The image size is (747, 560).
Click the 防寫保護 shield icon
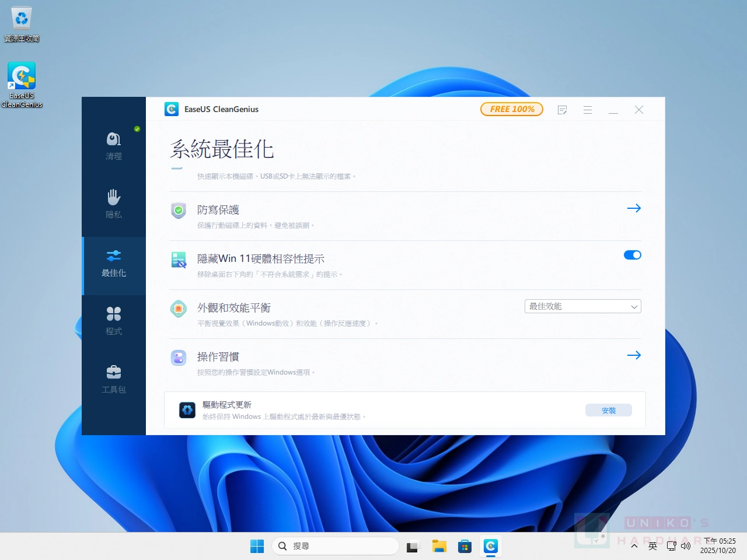[179, 210]
